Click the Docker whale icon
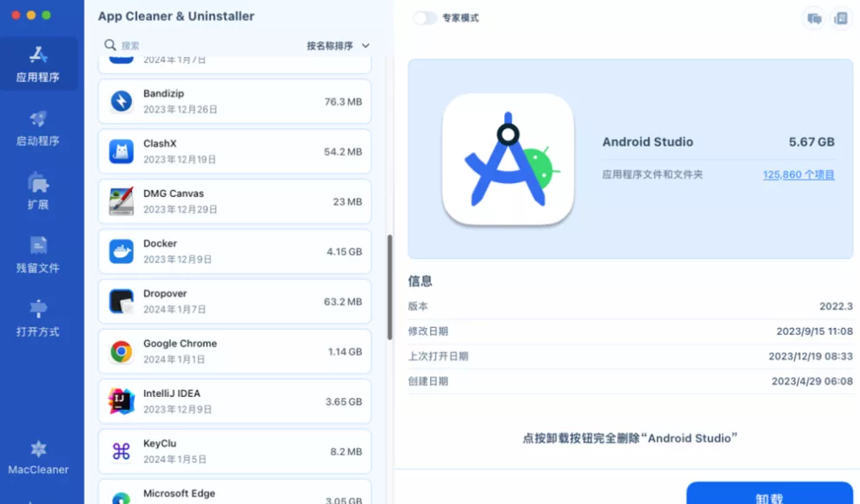Image resolution: width=860 pixels, height=504 pixels. click(x=121, y=251)
